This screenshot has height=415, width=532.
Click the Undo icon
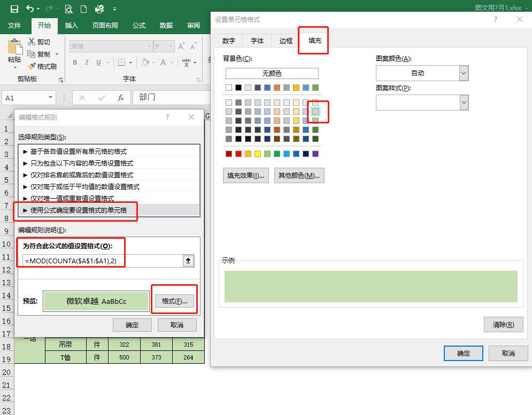point(29,9)
